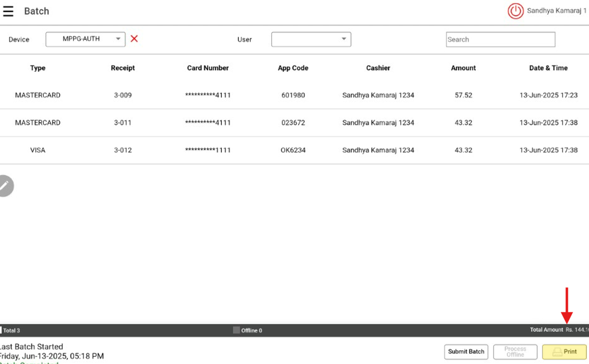Sort by the Type column header
The image size is (589, 364).
tap(37, 68)
